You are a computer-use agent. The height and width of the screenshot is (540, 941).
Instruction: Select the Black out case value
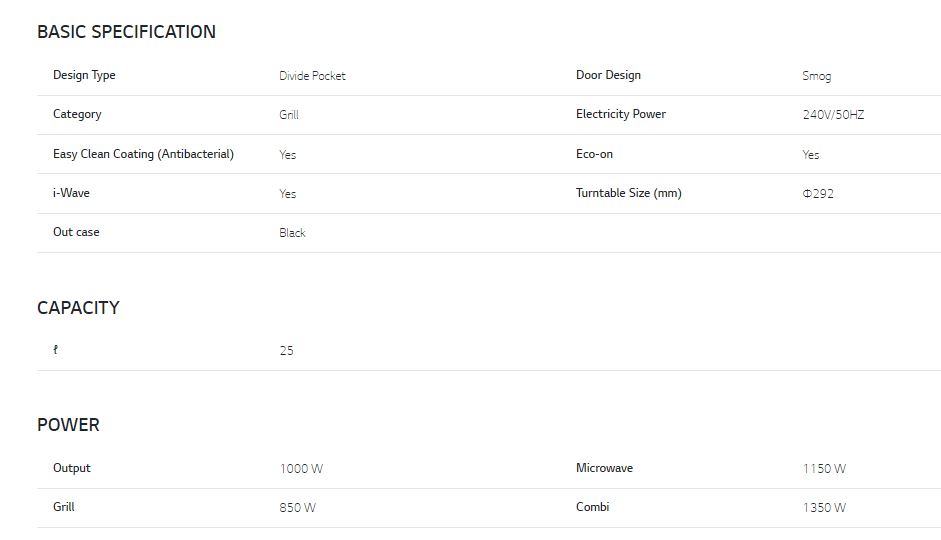click(x=292, y=233)
